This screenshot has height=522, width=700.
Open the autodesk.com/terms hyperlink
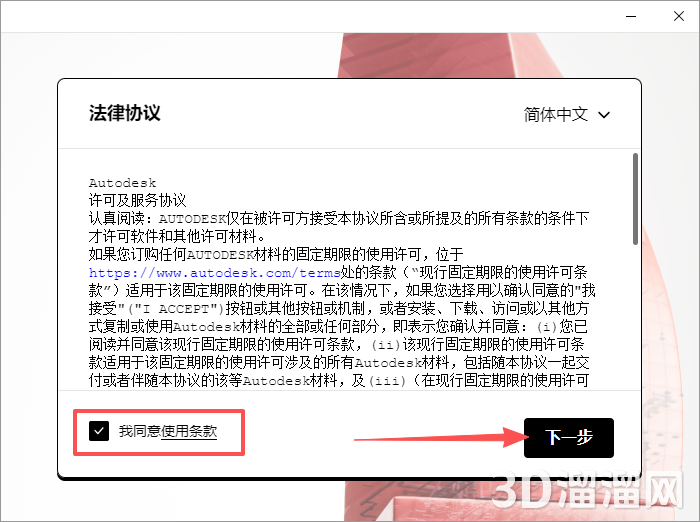coord(215,273)
